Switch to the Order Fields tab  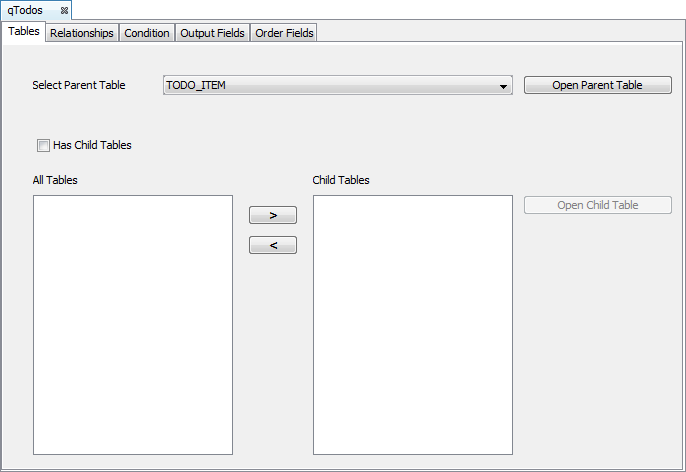(284, 33)
